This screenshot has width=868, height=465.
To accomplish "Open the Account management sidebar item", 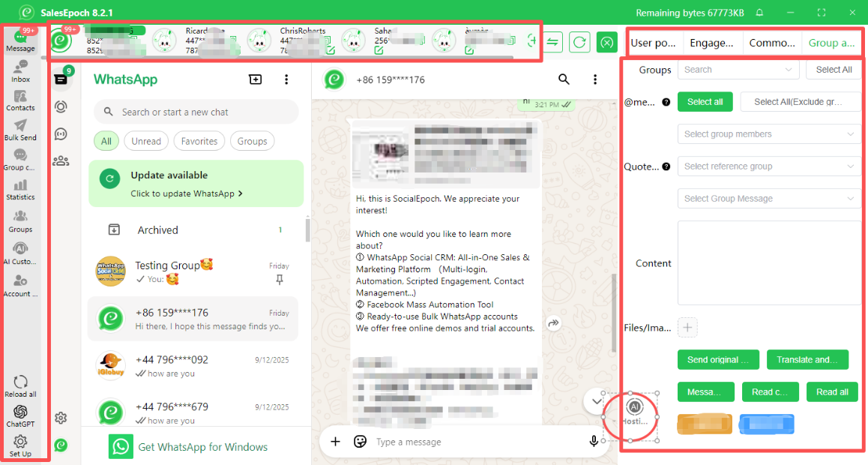I will tap(20, 286).
